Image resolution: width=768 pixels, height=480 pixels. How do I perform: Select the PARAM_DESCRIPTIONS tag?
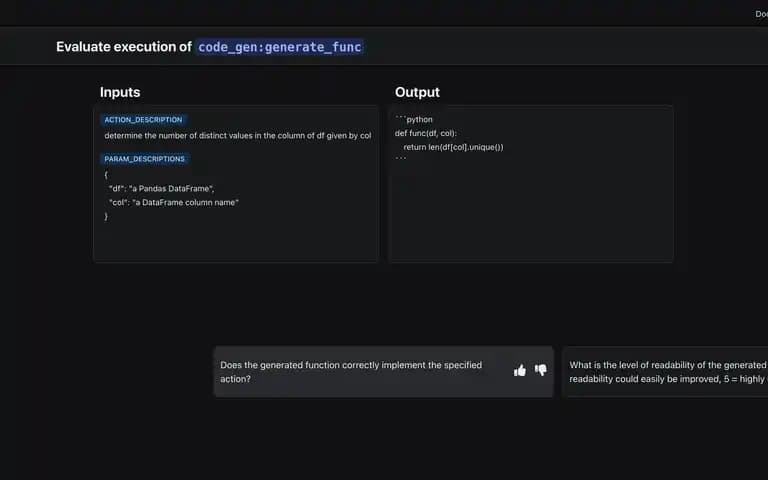coord(144,159)
